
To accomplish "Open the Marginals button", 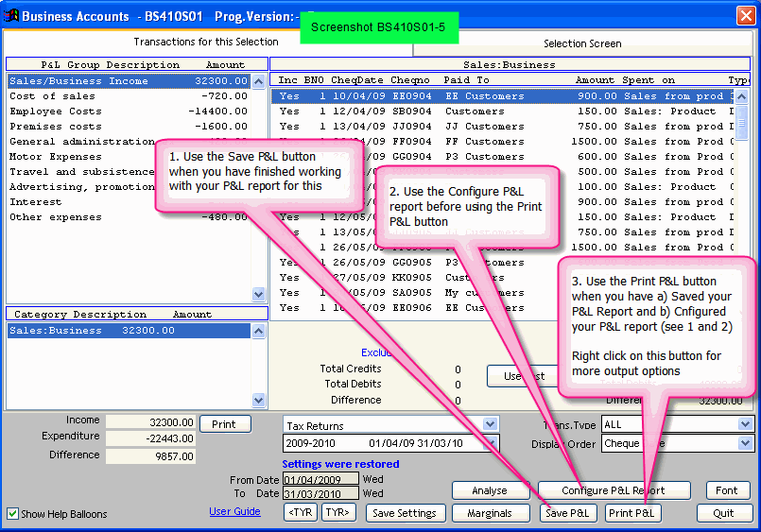I will (490, 513).
